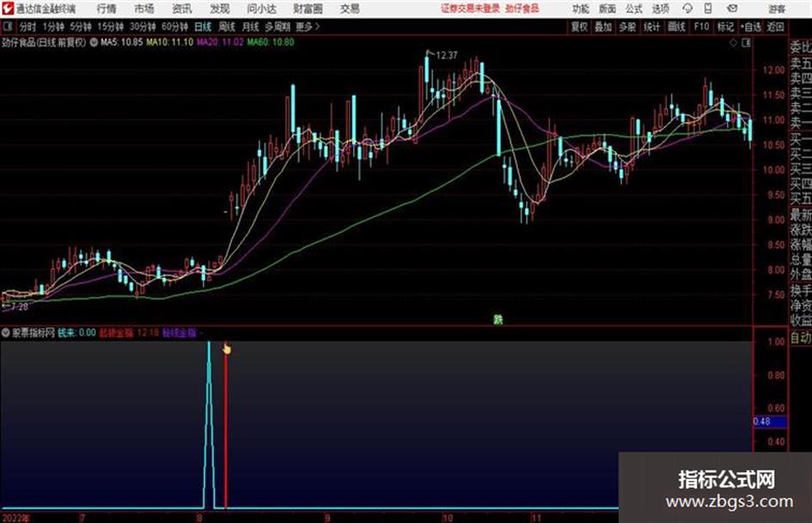
Task: Click the mobile phone icon
Action: coord(708,9)
